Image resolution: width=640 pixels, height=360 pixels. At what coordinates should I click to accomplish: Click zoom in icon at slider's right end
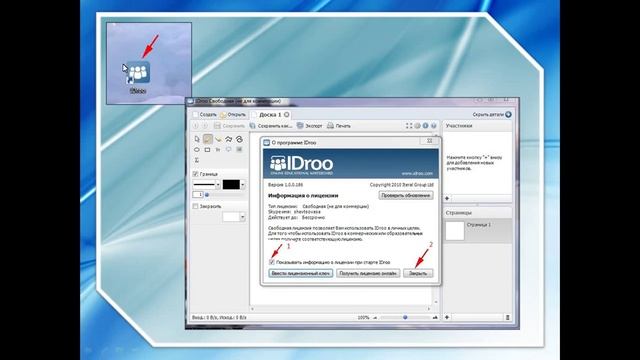[x=435, y=318]
